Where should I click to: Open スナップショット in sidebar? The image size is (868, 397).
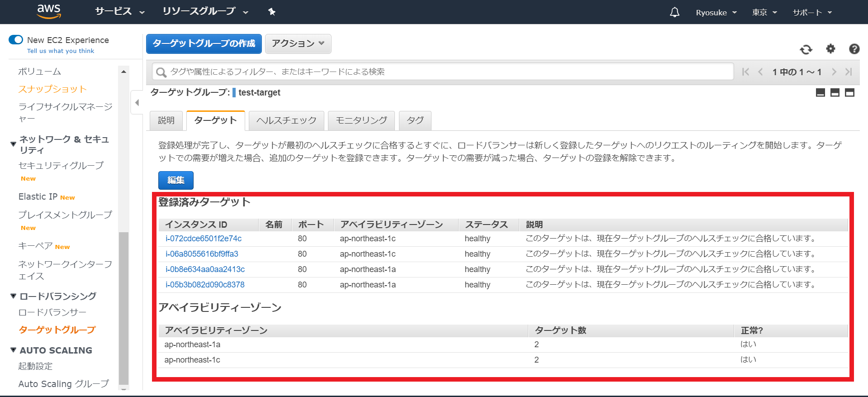pyautogui.click(x=52, y=89)
